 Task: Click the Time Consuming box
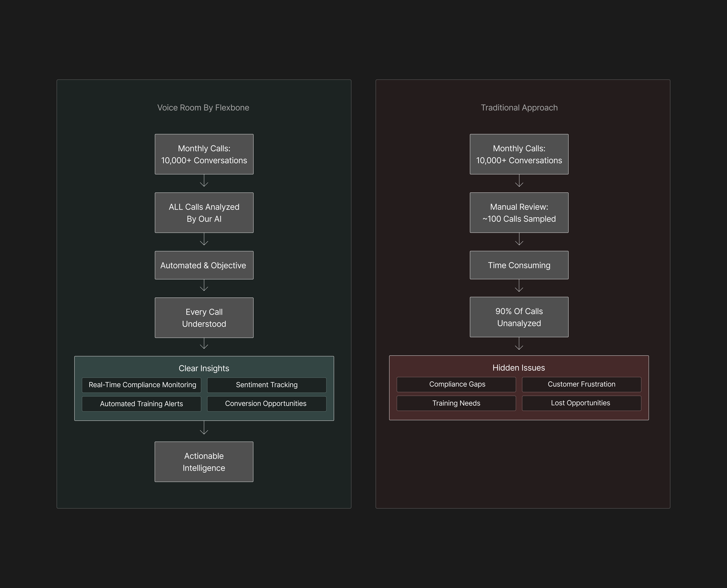click(519, 265)
